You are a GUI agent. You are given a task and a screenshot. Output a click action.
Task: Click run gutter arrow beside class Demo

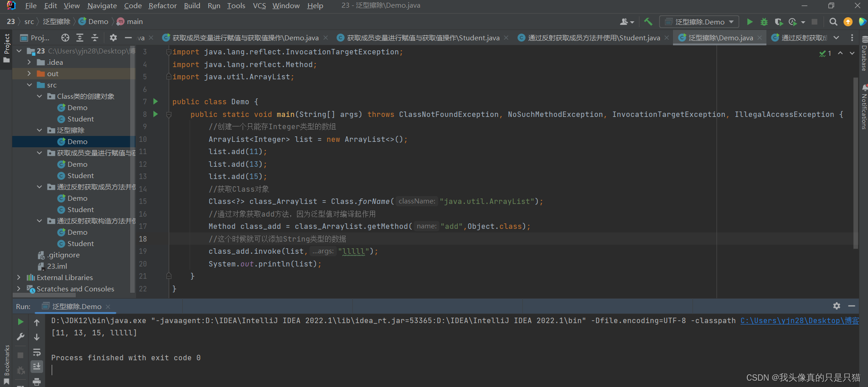pos(156,102)
